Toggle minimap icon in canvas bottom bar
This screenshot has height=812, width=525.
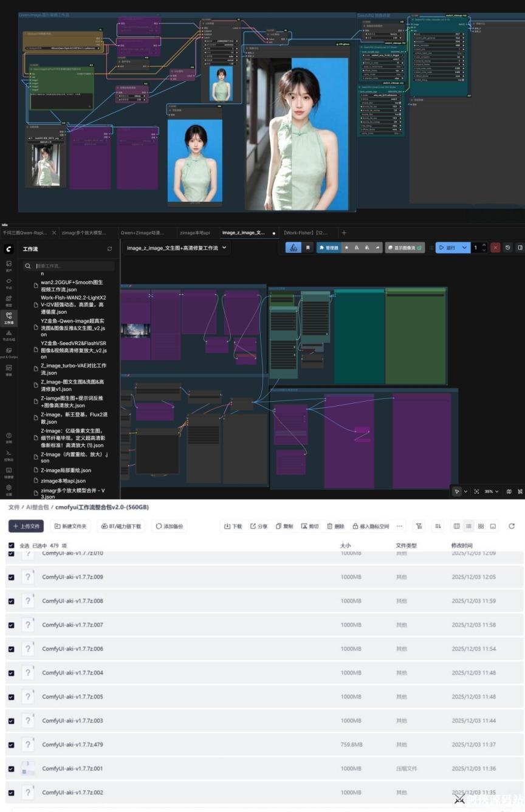tap(509, 491)
